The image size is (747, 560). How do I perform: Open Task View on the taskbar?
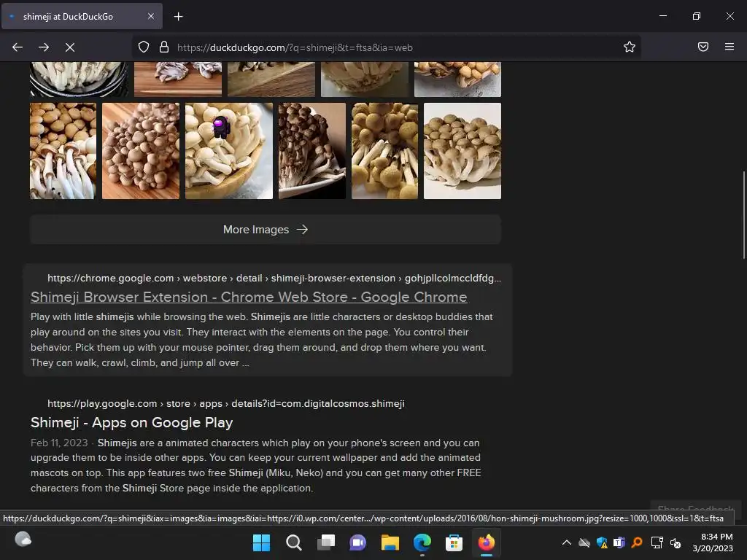pyautogui.click(x=326, y=542)
